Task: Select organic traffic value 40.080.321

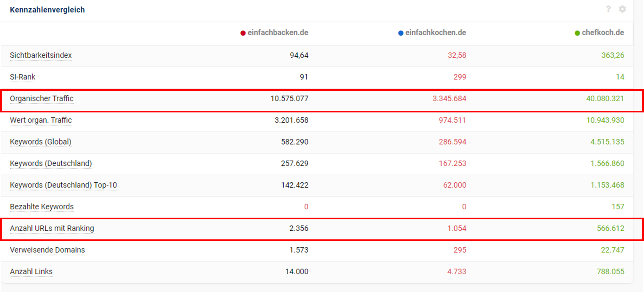Action: click(605, 99)
